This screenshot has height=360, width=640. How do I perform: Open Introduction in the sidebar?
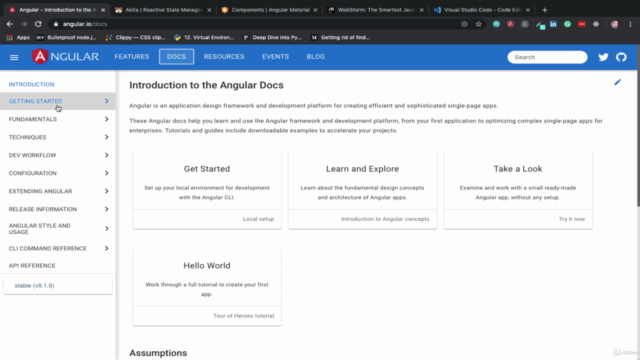click(x=31, y=84)
